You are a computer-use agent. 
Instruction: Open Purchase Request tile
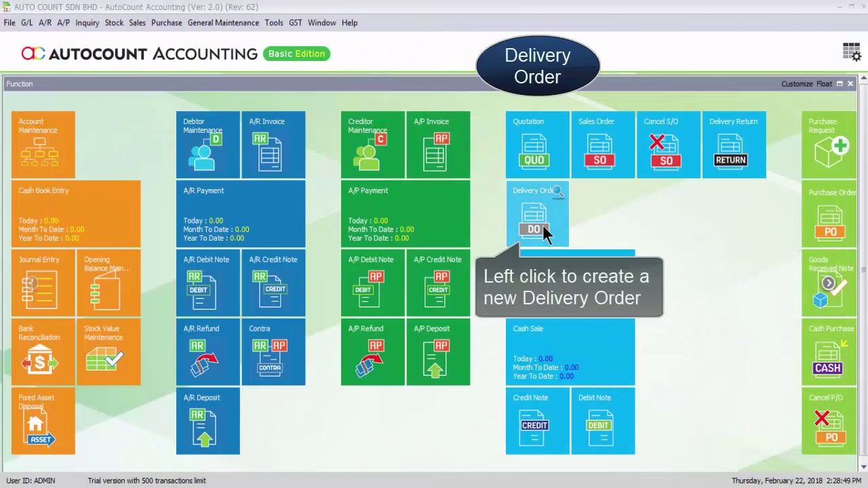pyautogui.click(x=829, y=145)
